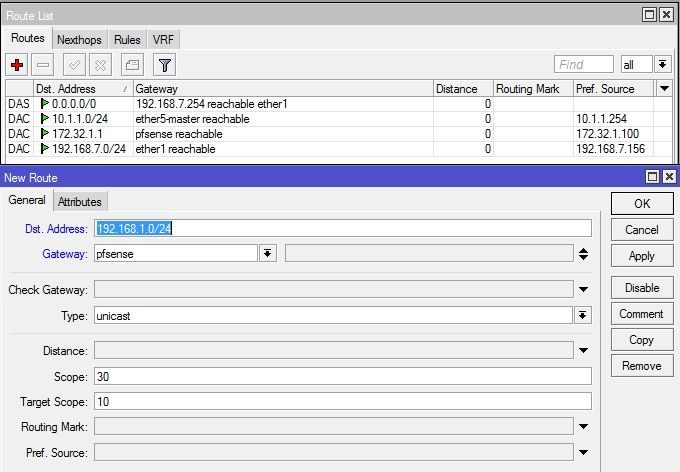The height and width of the screenshot is (472, 680).
Task: Open the Nexthops tab
Action: 79,40
